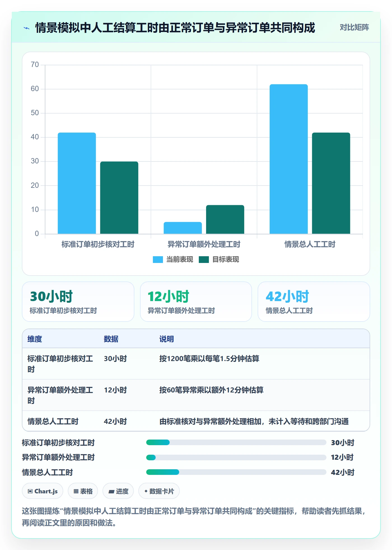Click the table row label 情景总人工工时
The height and width of the screenshot is (550, 392).
[53, 421]
